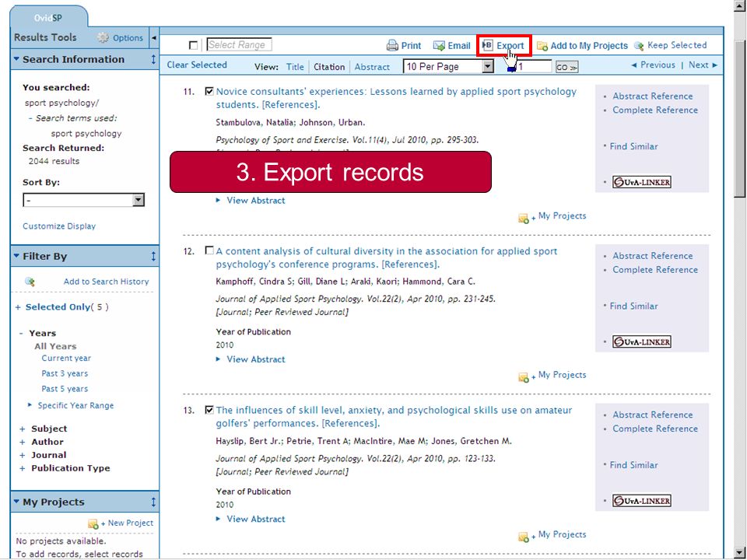Click My Projects icon for record 11
The image size is (747, 560).
pyautogui.click(x=524, y=218)
